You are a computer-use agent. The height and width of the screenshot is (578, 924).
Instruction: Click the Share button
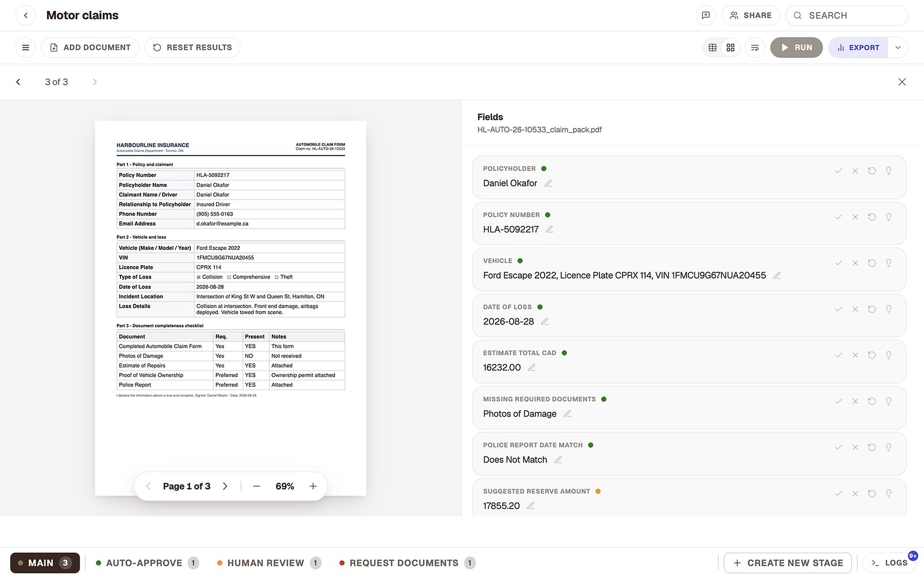[x=750, y=15]
